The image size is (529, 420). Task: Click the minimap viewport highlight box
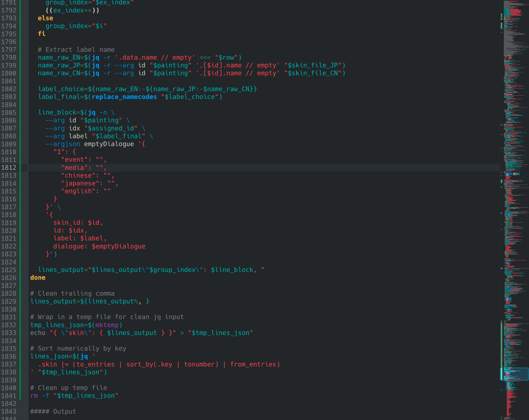click(514, 374)
